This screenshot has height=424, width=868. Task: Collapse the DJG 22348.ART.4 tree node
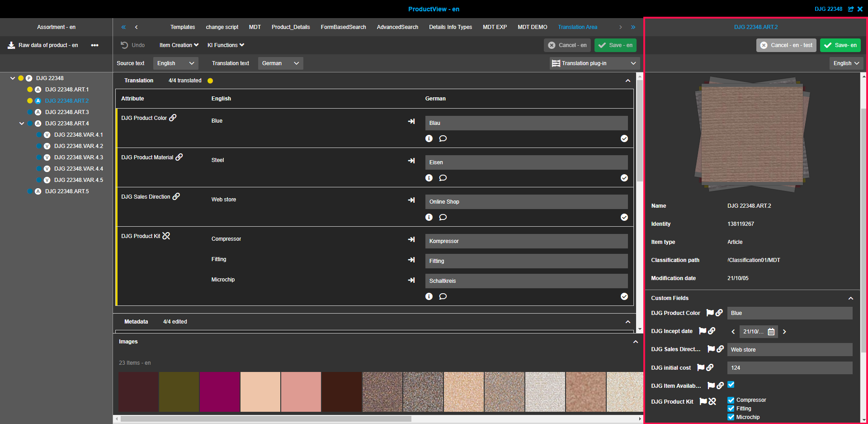pos(22,124)
